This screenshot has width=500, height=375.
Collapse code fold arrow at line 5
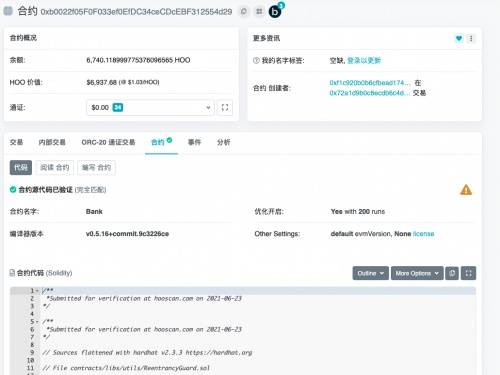[x=38, y=322]
